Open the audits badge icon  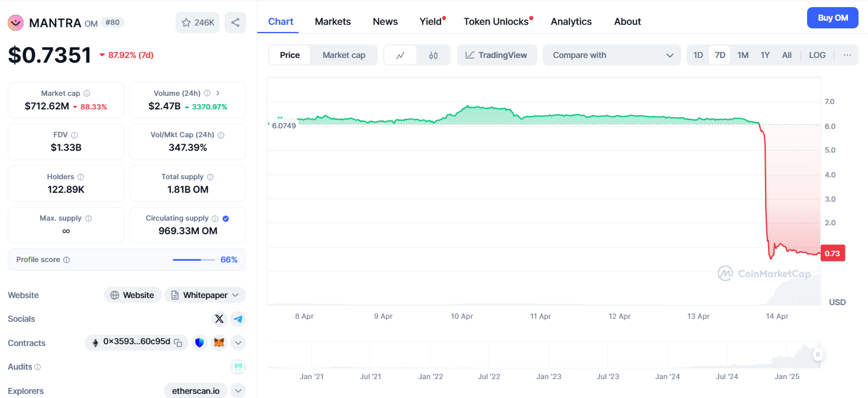(238, 367)
